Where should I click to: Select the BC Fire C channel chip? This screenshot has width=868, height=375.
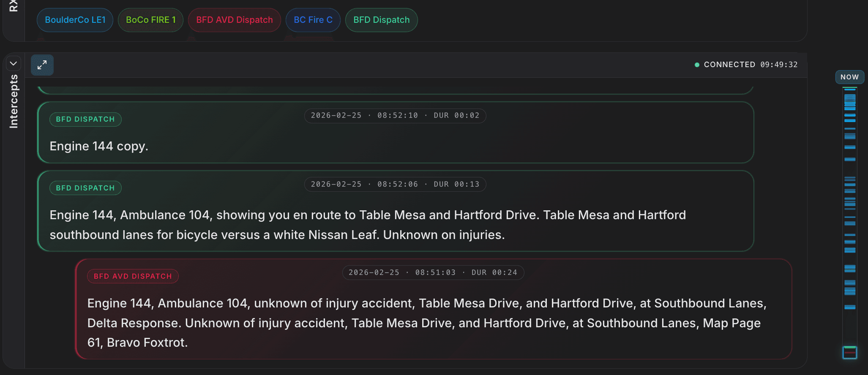313,20
